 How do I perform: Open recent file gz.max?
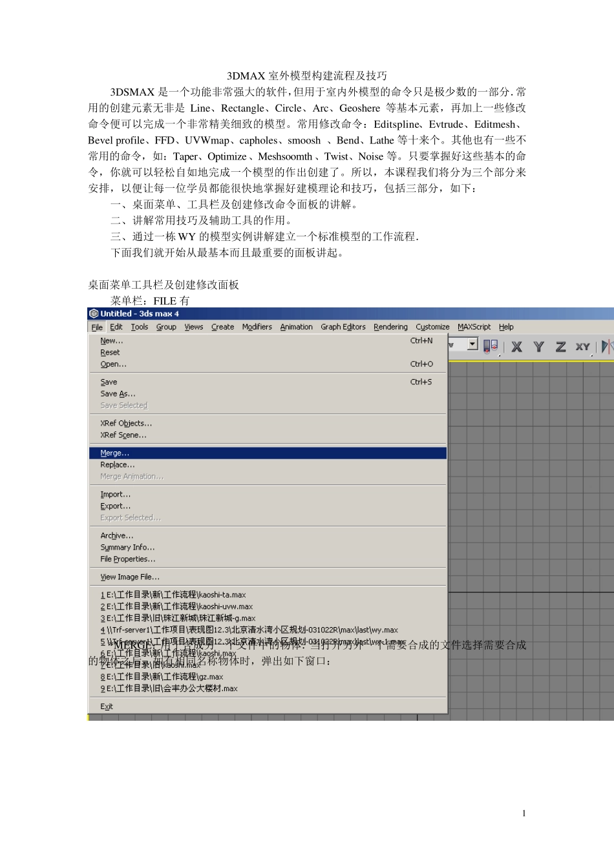pyautogui.click(x=268, y=677)
